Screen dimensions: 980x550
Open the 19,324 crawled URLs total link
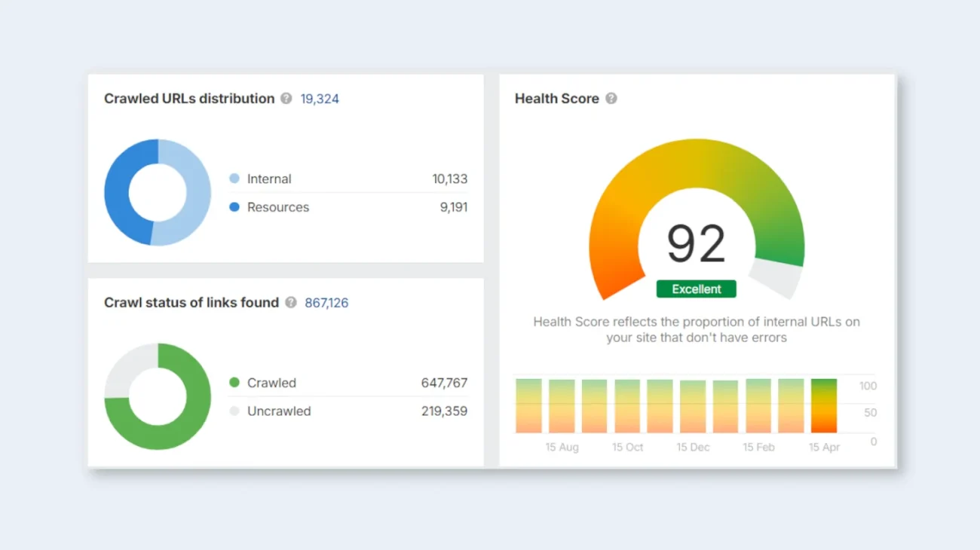point(320,99)
